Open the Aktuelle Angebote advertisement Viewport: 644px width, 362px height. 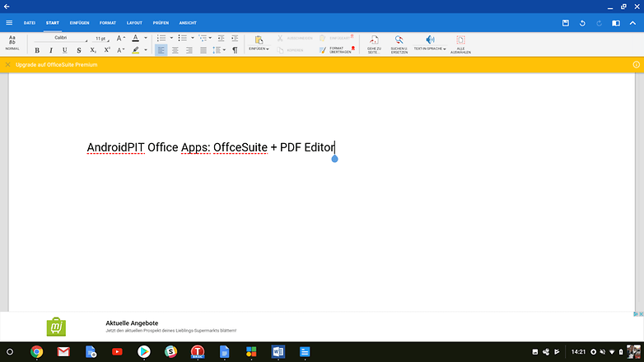tap(322, 327)
